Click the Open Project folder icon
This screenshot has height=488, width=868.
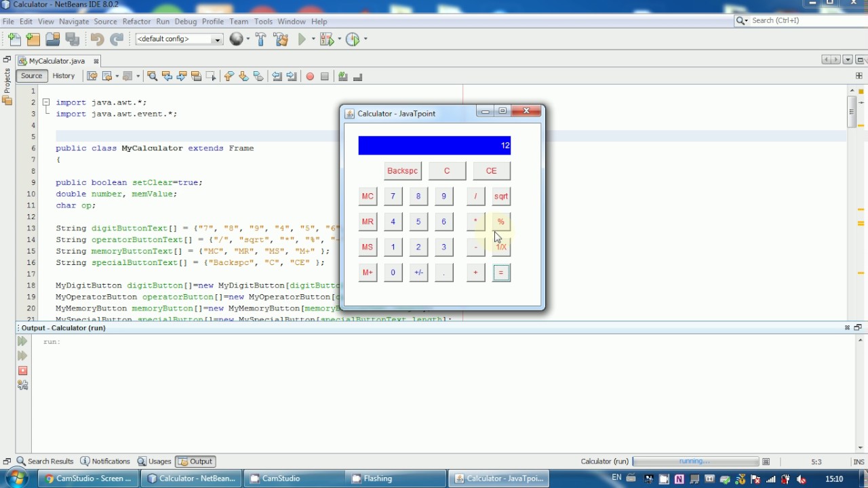[52, 39]
